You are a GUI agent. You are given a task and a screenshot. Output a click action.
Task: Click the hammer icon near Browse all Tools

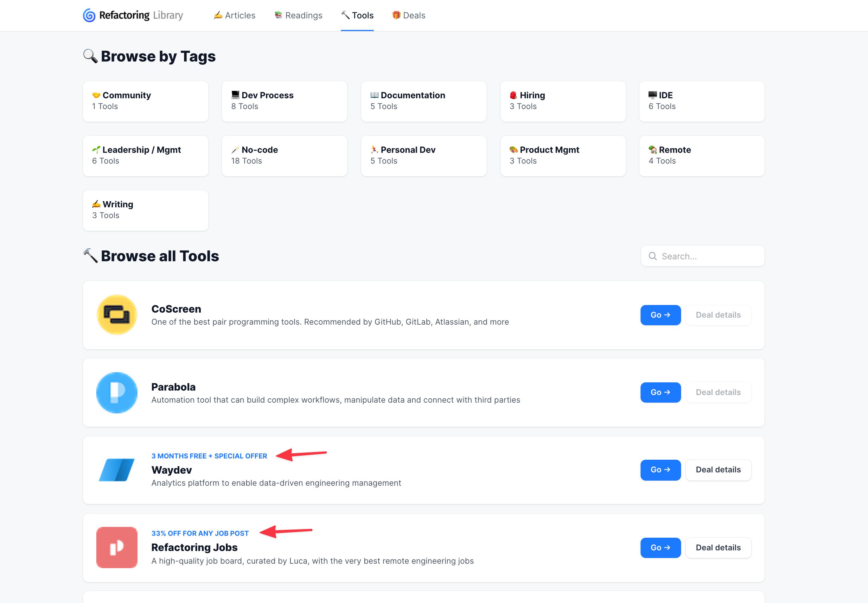coord(90,256)
